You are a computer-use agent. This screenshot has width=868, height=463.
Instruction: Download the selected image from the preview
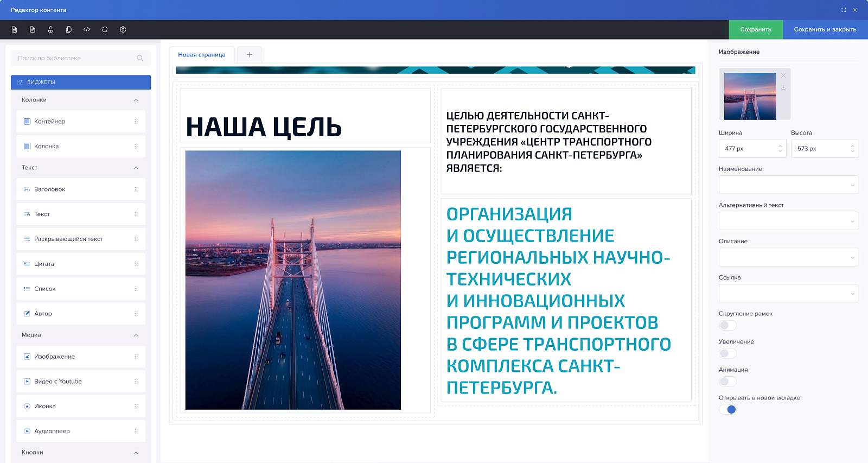783,87
